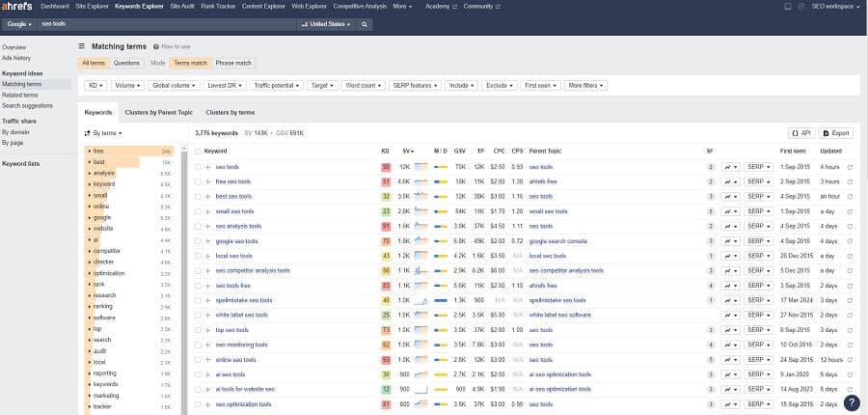Open Related terms in the sidebar
Screen dimensions: 868x415
pos(20,96)
